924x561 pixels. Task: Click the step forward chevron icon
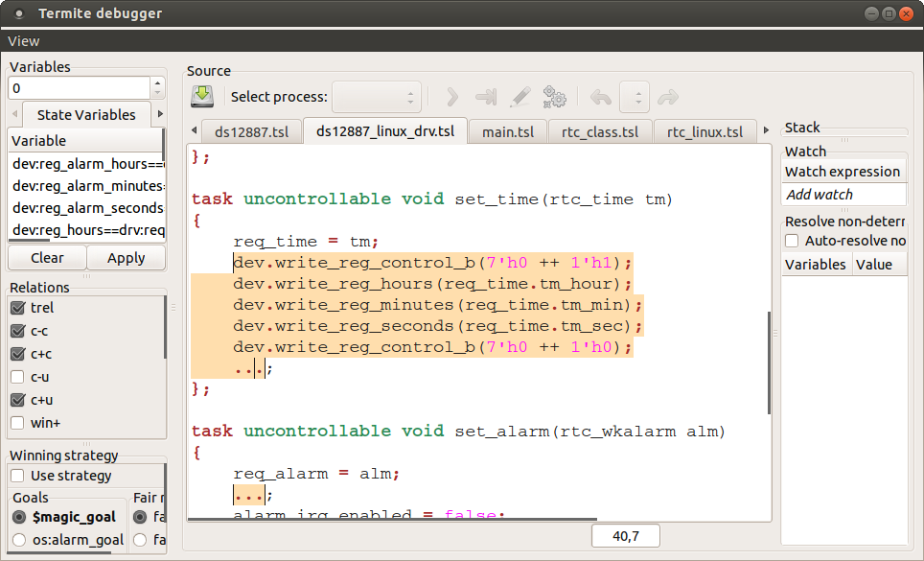(x=452, y=97)
